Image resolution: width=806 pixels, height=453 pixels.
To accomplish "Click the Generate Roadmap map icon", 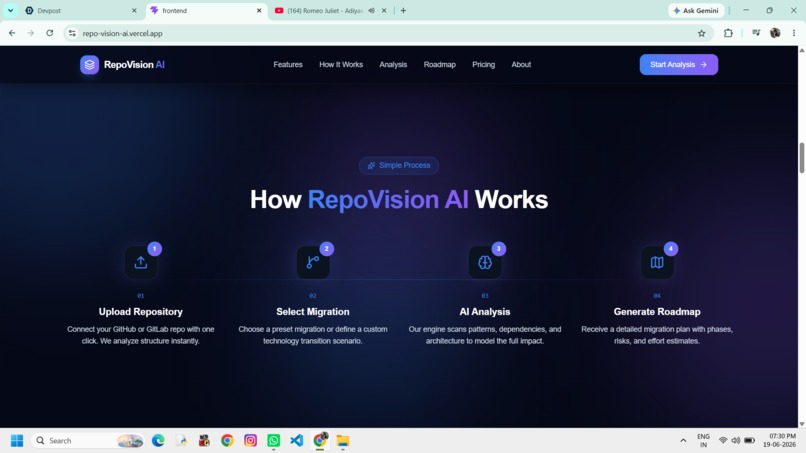I will click(x=657, y=262).
